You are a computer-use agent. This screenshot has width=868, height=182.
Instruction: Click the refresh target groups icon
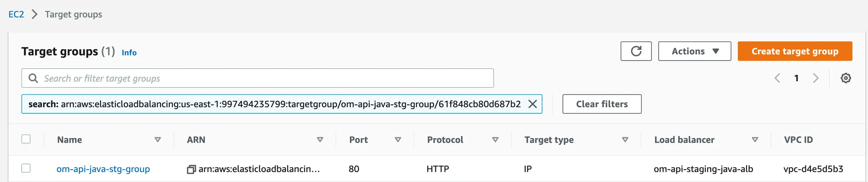click(636, 51)
